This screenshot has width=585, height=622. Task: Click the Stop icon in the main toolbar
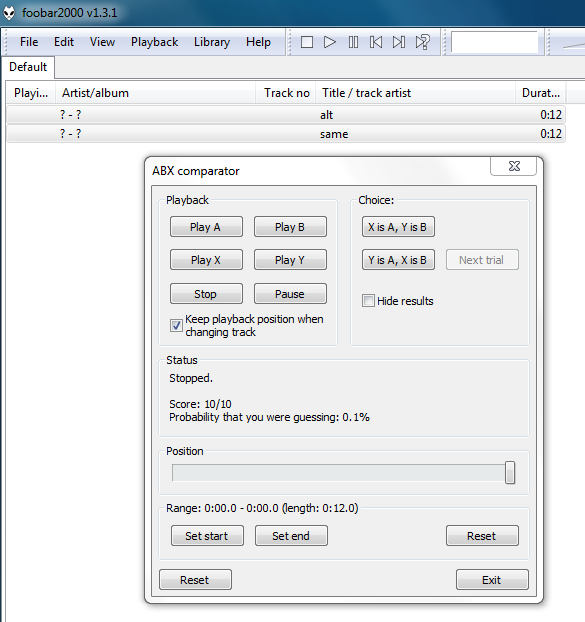[x=307, y=42]
